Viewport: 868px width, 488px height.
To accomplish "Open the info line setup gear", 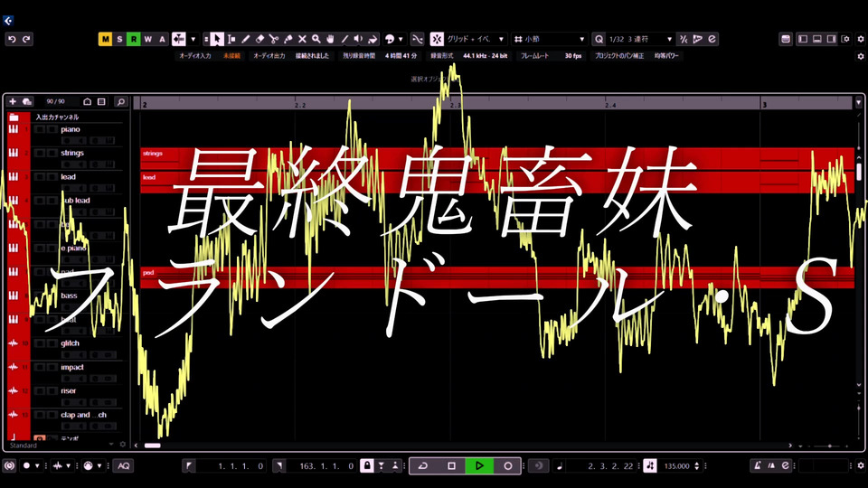I will (x=860, y=56).
